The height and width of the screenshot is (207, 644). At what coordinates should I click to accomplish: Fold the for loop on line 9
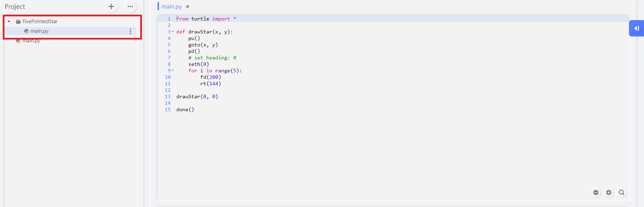coord(173,71)
